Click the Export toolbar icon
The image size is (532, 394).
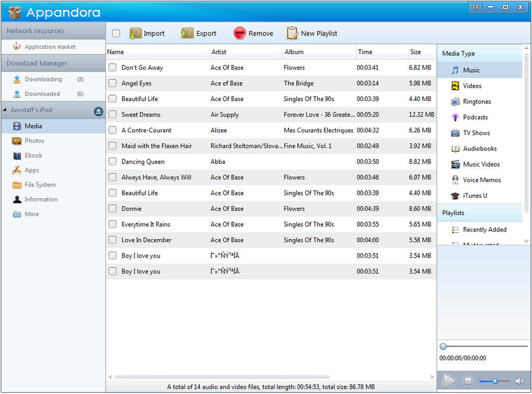[x=187, y=33]
